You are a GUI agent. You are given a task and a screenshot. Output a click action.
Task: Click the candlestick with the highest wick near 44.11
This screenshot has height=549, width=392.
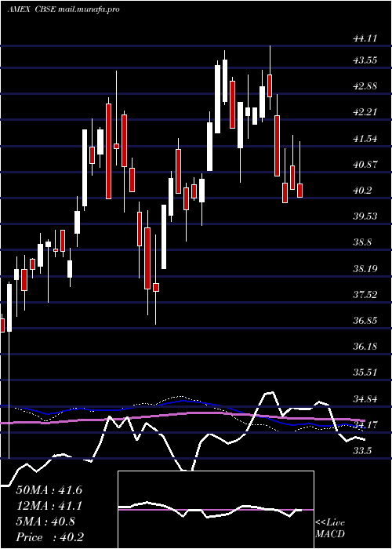click(270, 85)
